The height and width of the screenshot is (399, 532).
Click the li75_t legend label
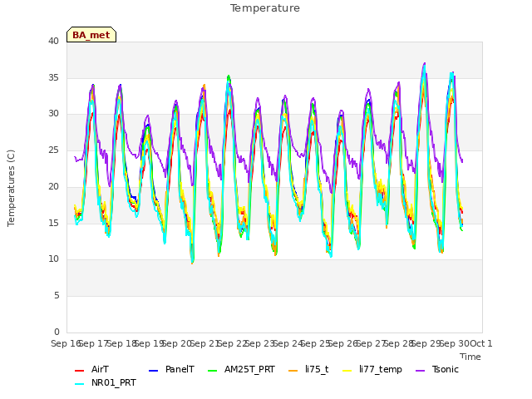[317, 369]
